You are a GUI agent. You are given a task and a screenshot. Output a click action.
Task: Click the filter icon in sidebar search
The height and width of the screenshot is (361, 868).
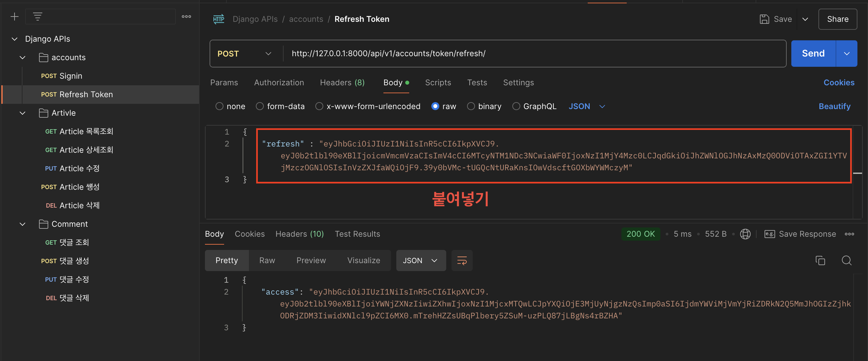(x=37, y=17)
